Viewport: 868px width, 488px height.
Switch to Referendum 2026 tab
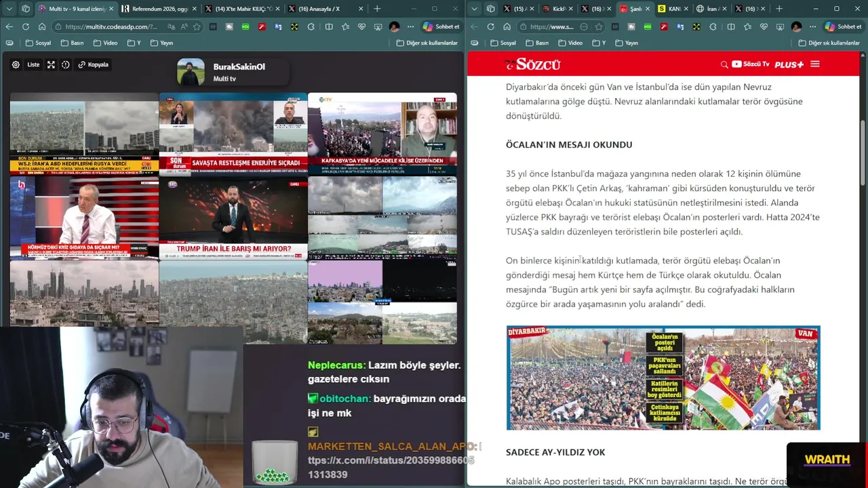tap(159, 9)
